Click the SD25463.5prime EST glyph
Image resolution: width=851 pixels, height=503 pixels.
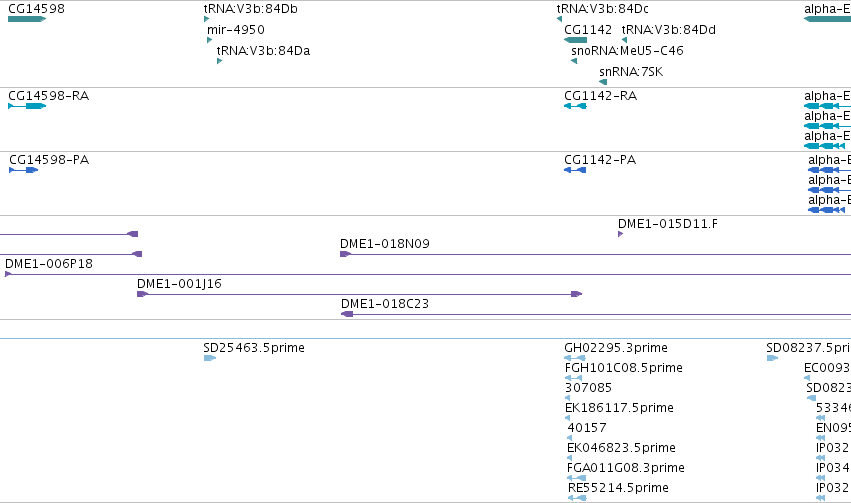[209, 358]
